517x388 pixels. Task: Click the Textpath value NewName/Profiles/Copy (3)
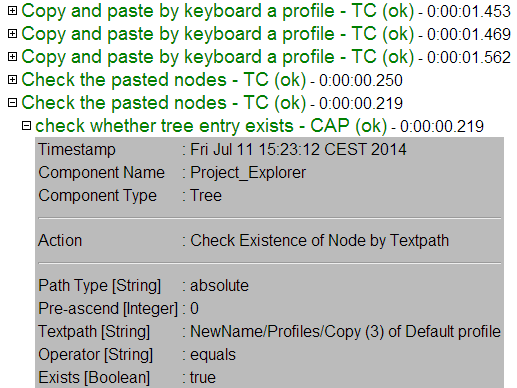pyautogui.click(x=345, y=332)
